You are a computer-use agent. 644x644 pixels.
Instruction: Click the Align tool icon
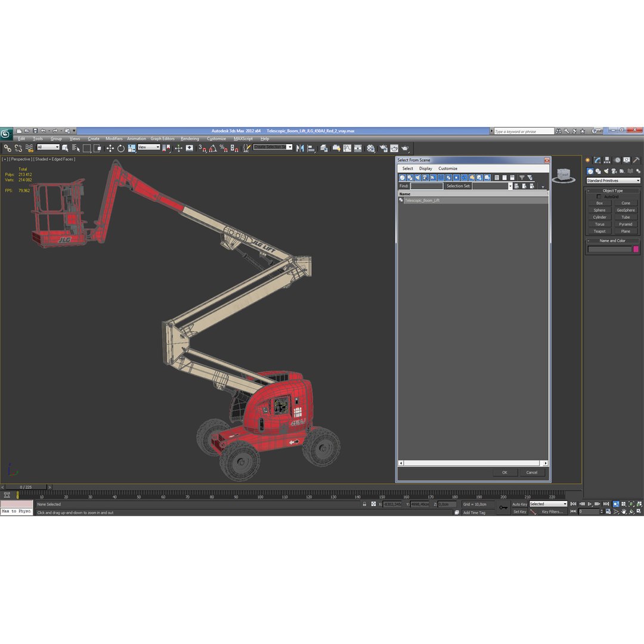[x=311, y=148]
